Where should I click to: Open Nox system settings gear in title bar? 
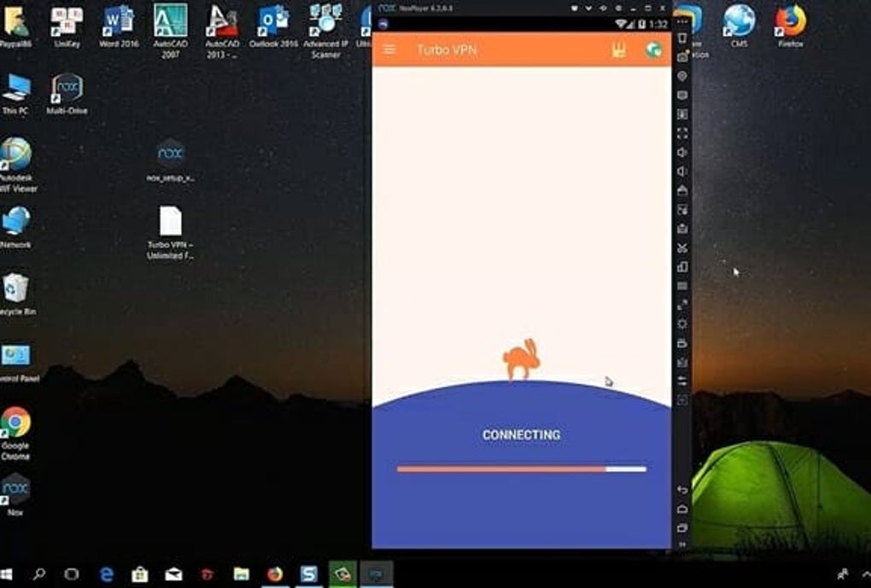618,9
